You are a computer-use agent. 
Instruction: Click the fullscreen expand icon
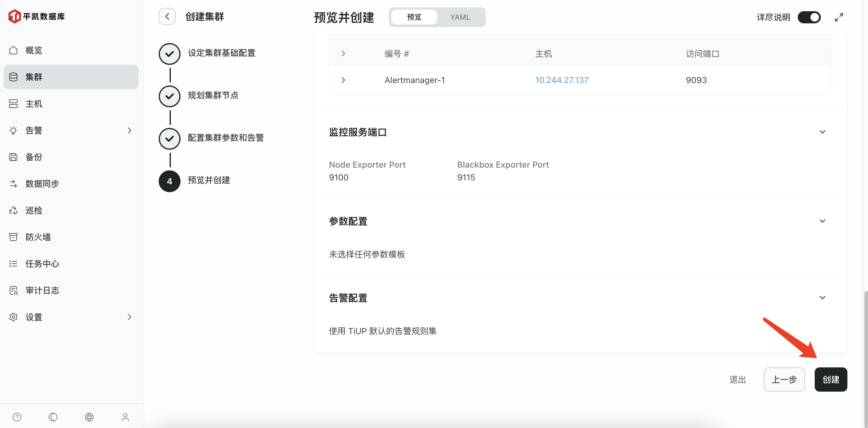tap(839, 17)
